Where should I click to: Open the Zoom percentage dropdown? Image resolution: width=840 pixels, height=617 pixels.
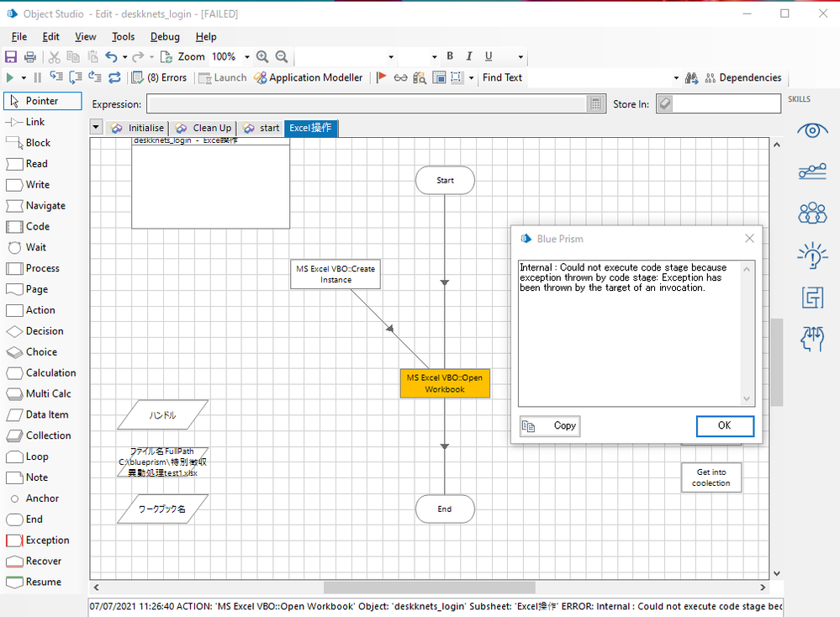coord(247,57)
